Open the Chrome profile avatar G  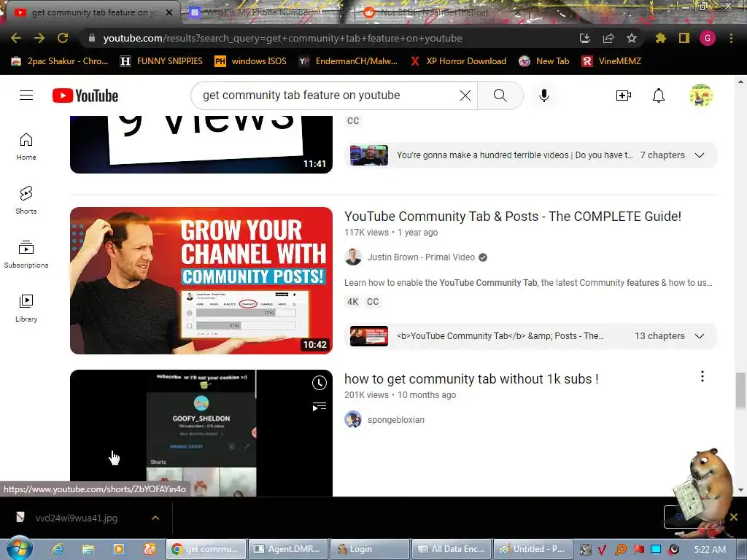(x=708, y=38)
